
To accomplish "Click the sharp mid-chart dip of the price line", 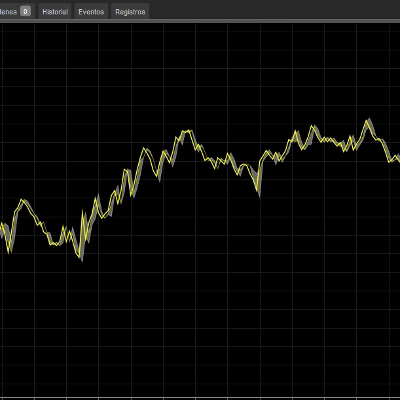I will pyautogui.click(x=258, y=191).
